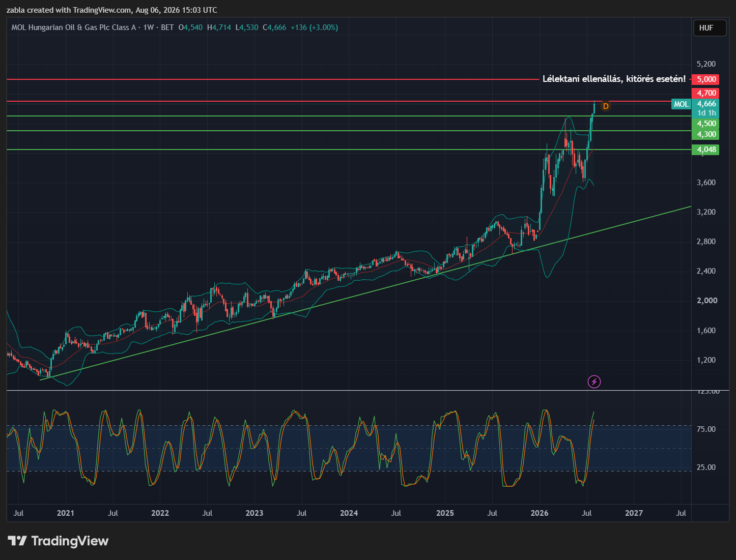Image resolution: width=736 pixels, height=560 pixels.
Task: Click 2021 on the time axis
Action: (66, 513)
